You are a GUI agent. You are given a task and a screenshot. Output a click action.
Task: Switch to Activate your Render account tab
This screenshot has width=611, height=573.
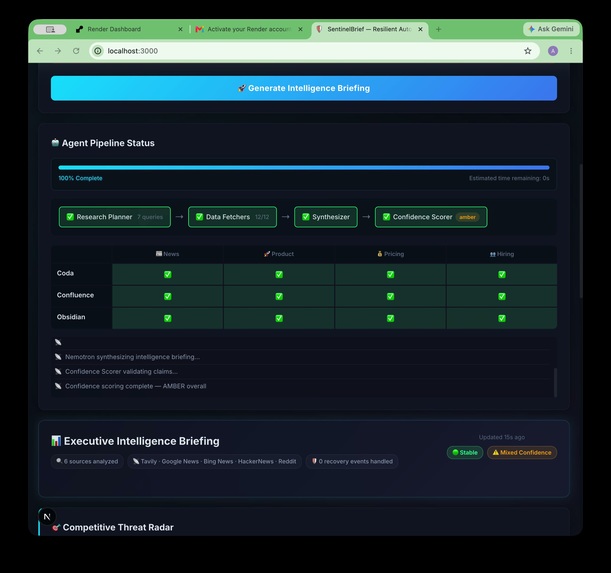tap(249, 29)
